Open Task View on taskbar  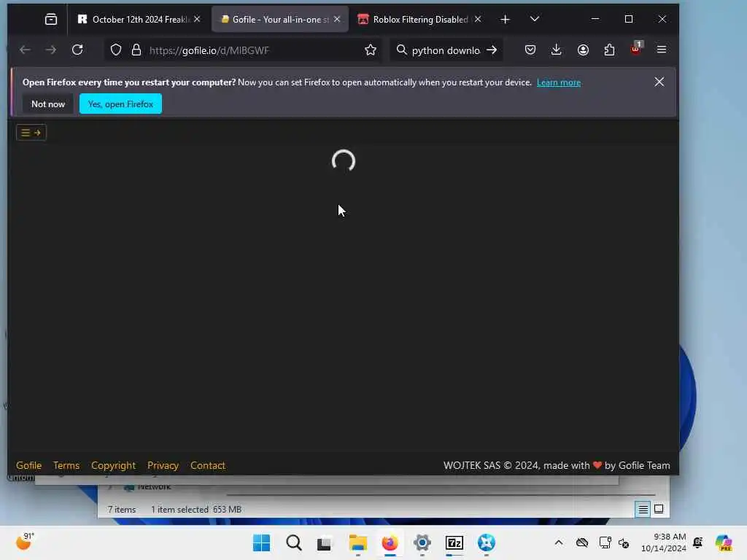point(325,542)
